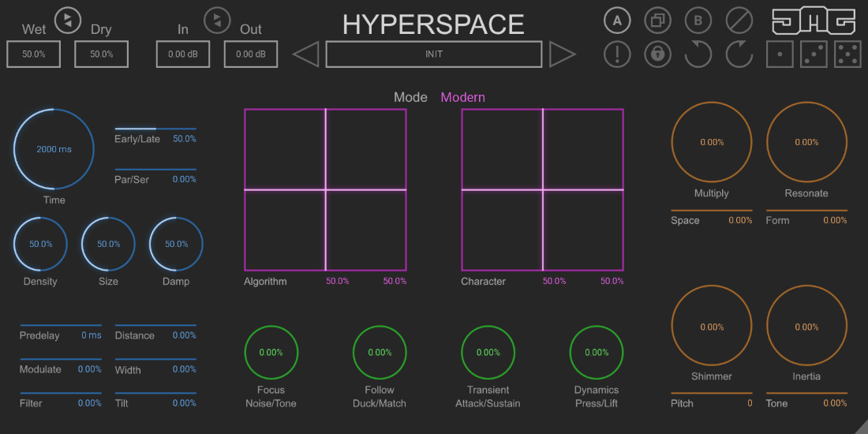Click the one-dot dice randomize icon
The height and width of the screenshot is (434, 868).
(x=780, y=54)
